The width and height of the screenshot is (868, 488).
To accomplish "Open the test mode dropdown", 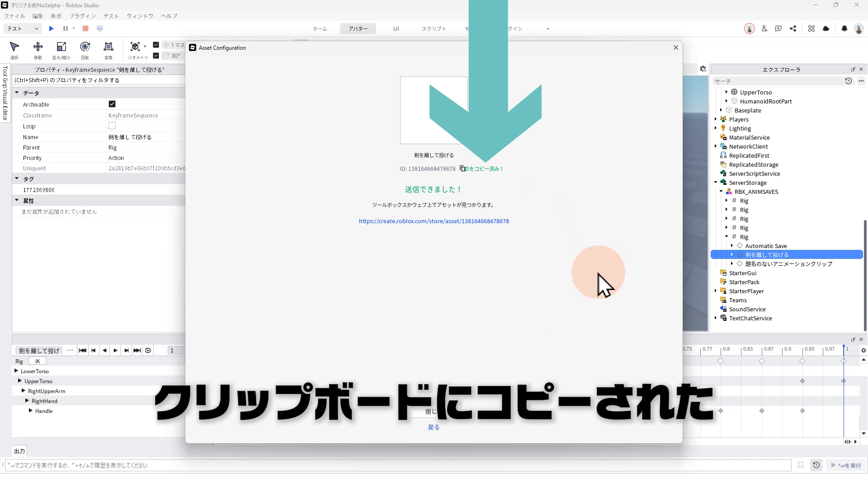I will click(x=23, y=28).
